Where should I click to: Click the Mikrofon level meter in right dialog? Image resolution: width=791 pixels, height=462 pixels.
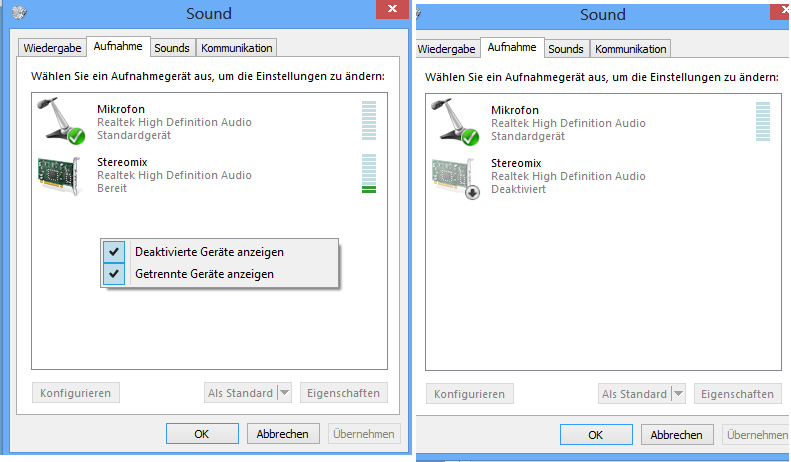coord(763,122)
